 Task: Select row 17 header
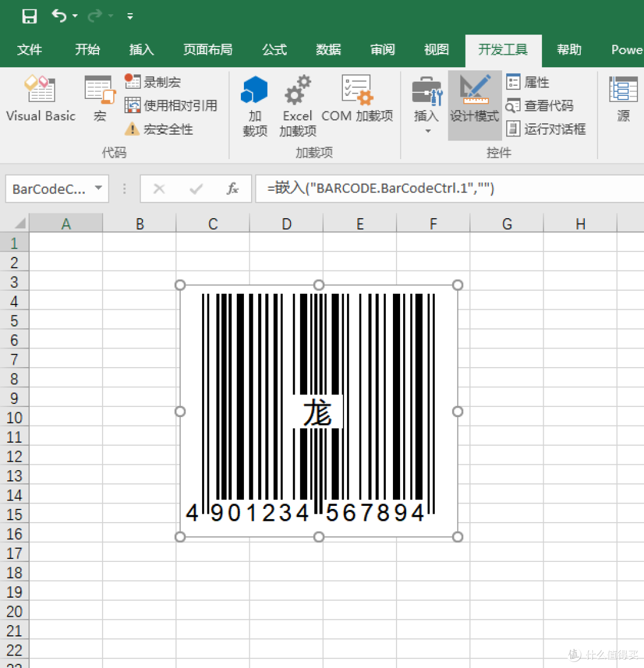[14, 552]
